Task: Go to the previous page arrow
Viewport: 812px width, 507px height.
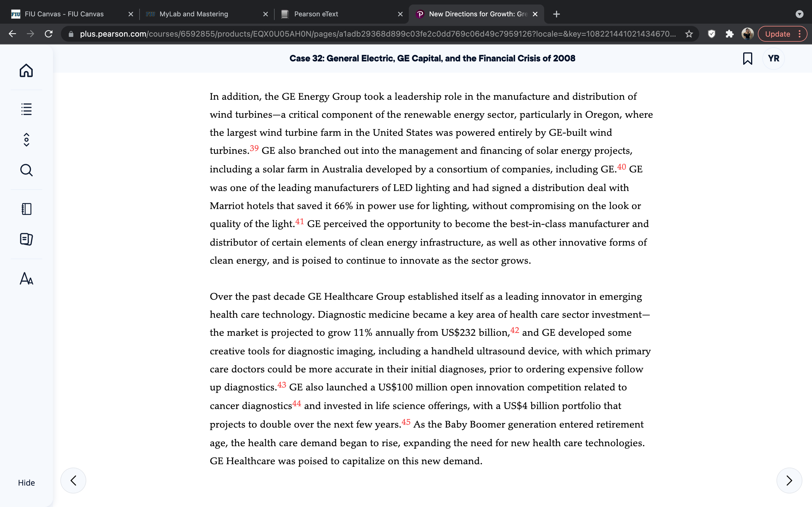Action: tap(73, 480)
